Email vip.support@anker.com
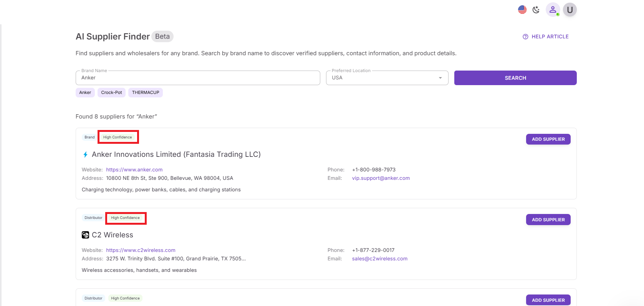 381,178
